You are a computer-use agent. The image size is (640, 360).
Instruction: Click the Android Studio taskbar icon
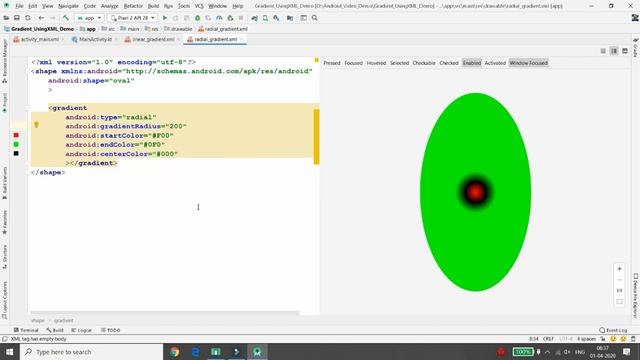[257, 352]
